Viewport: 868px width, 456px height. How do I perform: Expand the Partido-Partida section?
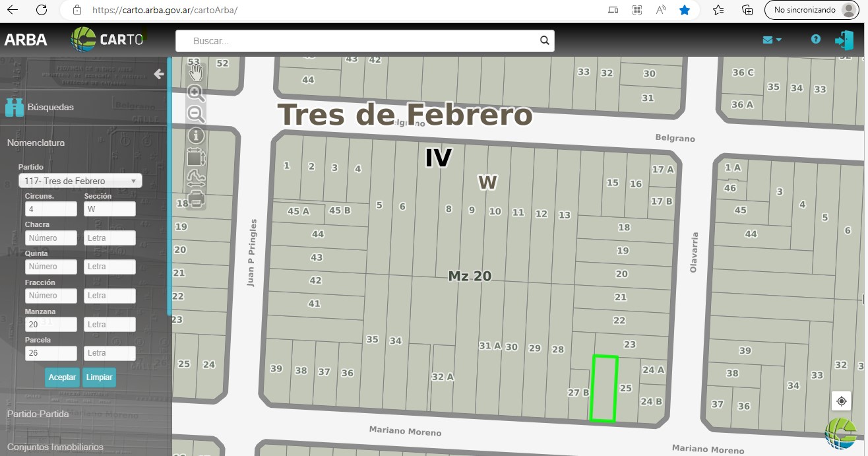point(38,414)
